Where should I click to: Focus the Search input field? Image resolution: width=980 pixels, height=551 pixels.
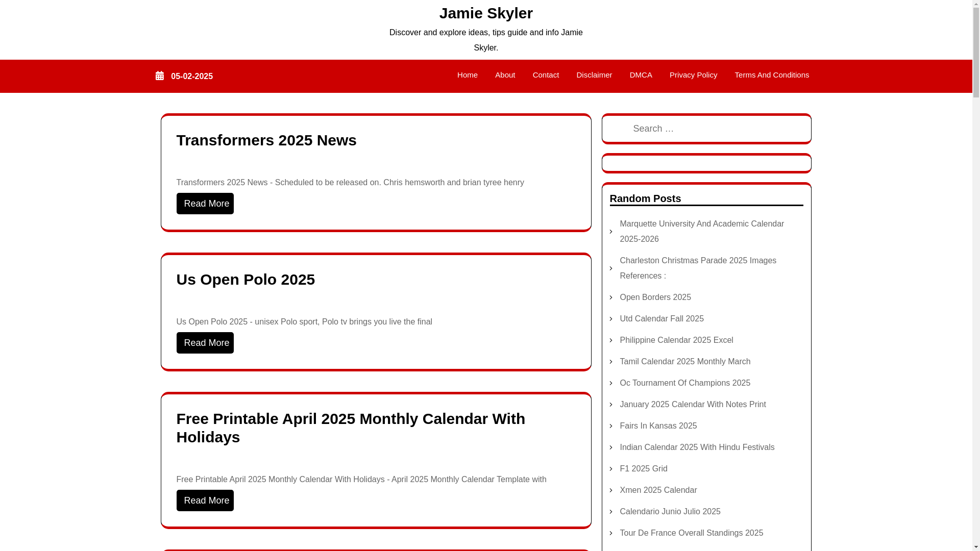706,129
